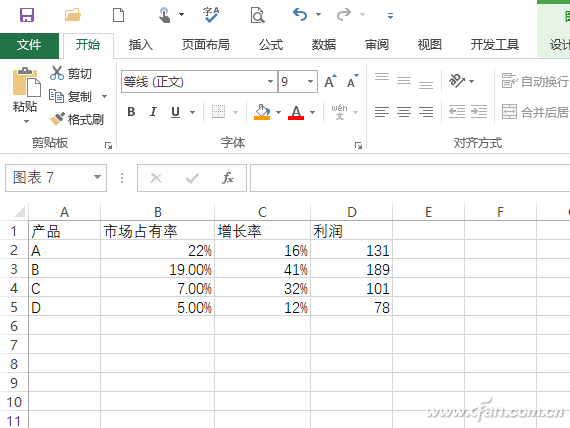Switch to the 审阅 Review tab
The width and height of the screenshot is (570, 428).
tap(377, 45)
